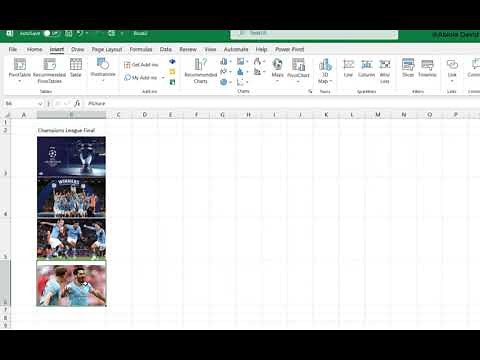Open the File tab
480x360 pixels.
[x=13, y=49]
